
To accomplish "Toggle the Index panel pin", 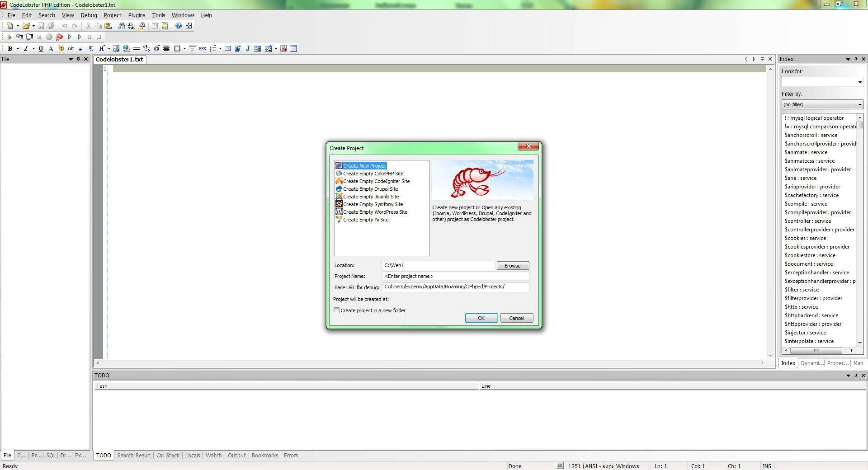I will (856, 59).
